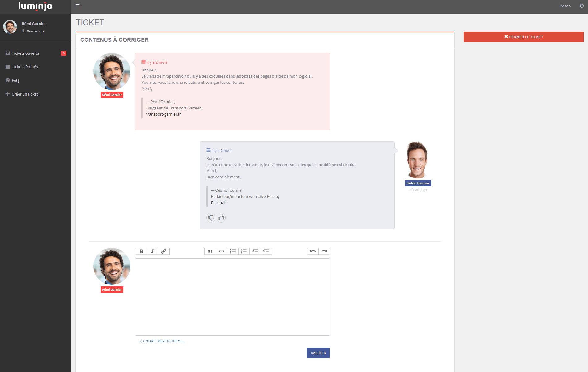588x372 pixels.
Task: Open Tickets ouverts in sidebar
Action: (25, 53)
